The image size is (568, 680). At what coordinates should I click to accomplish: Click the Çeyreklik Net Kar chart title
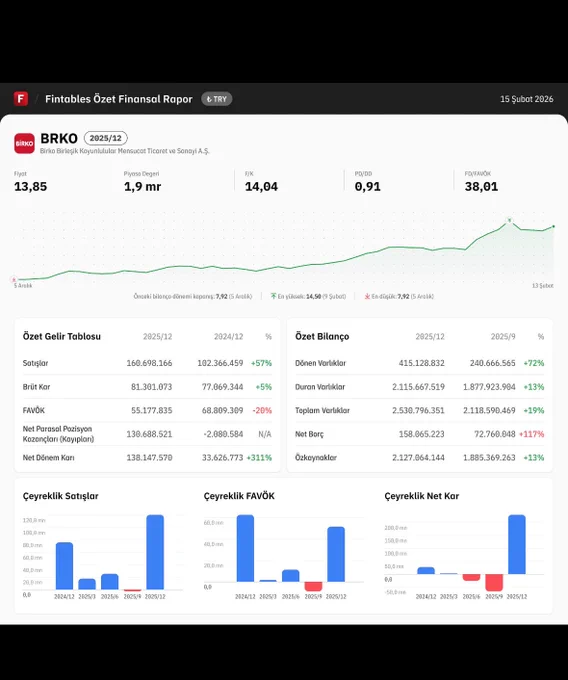pos(421,496)
